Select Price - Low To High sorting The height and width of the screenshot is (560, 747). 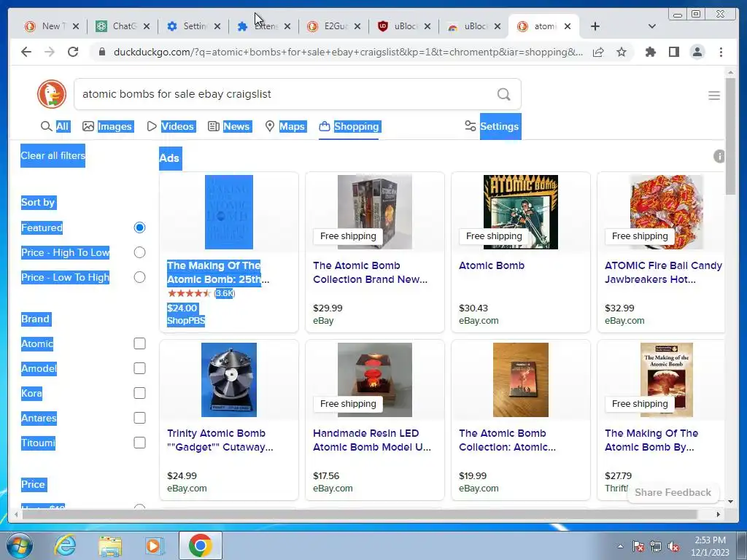click(x=139, y=277)
